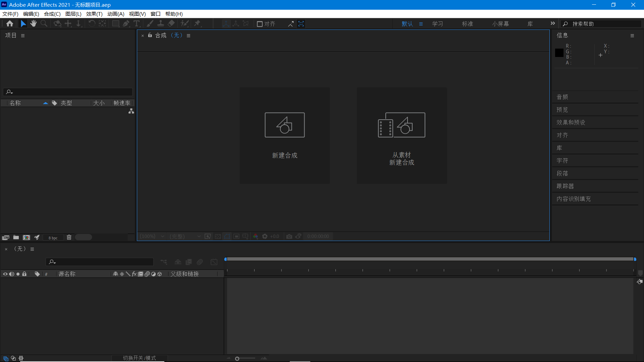
Task: Open the 编辑(E) menu
Action: 31,14
